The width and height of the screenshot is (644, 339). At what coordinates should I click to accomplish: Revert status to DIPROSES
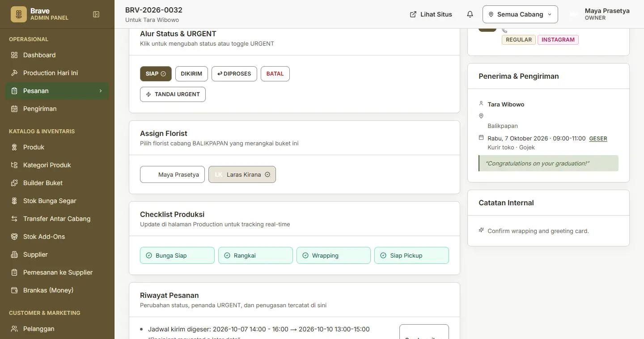pyautogui.click(x=234, y=74)
